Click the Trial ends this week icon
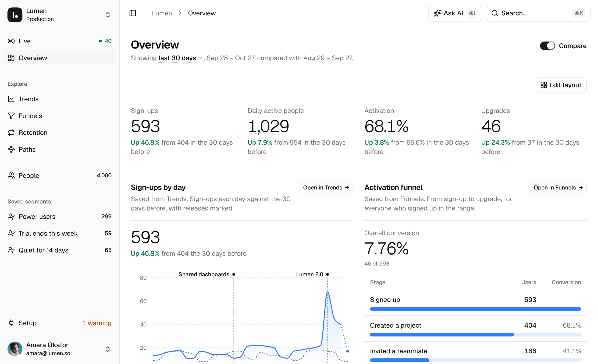The image size is (598, 364). pos(11,233)
